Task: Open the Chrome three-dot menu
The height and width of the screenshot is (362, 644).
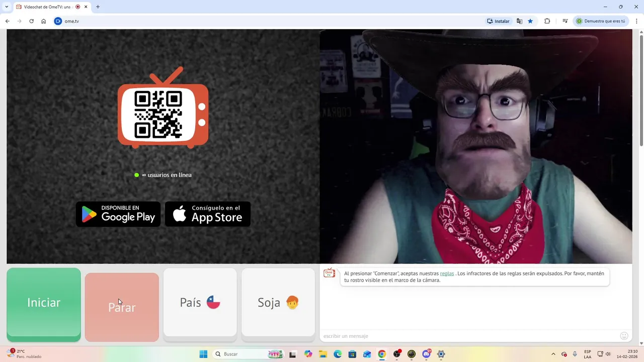Action: [637, 21]
